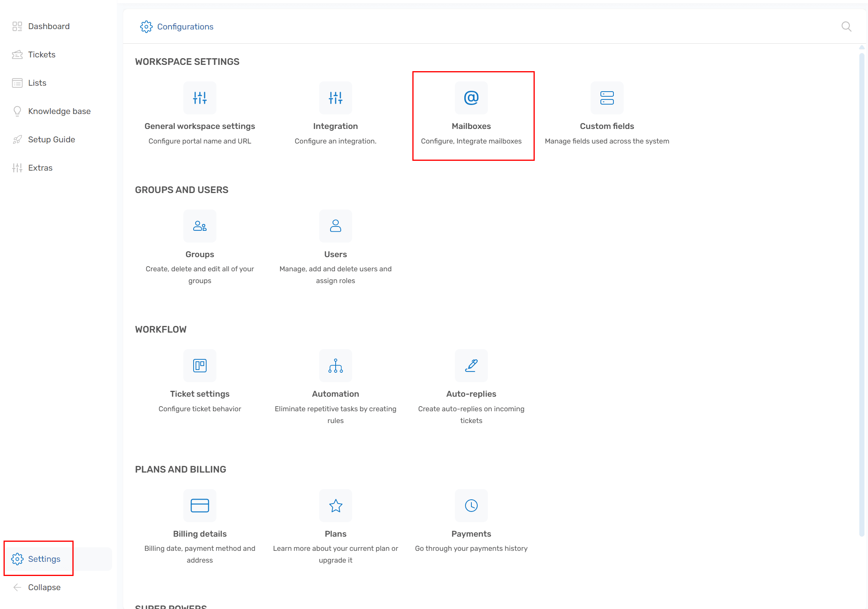
Task: Click the Auto-replies pen icon
Action: pos(471,366)
